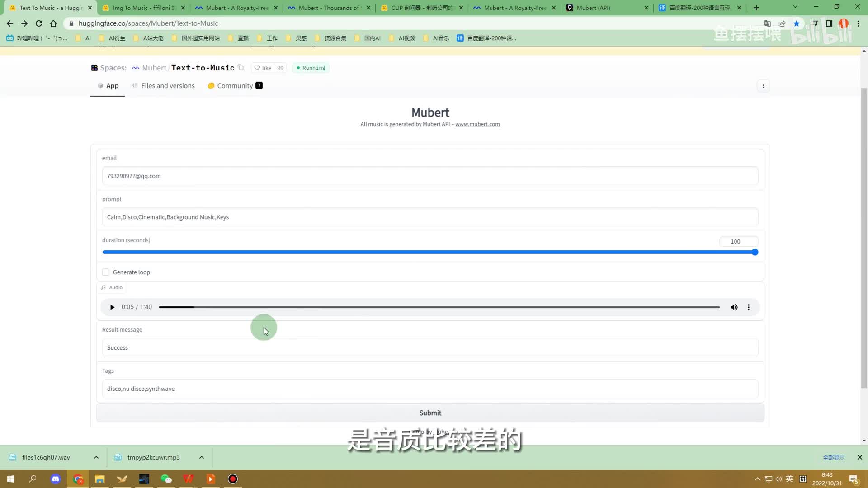868x488 pixels.
Task: Open the Space three-dot menu
Action: tap(763, 86)
